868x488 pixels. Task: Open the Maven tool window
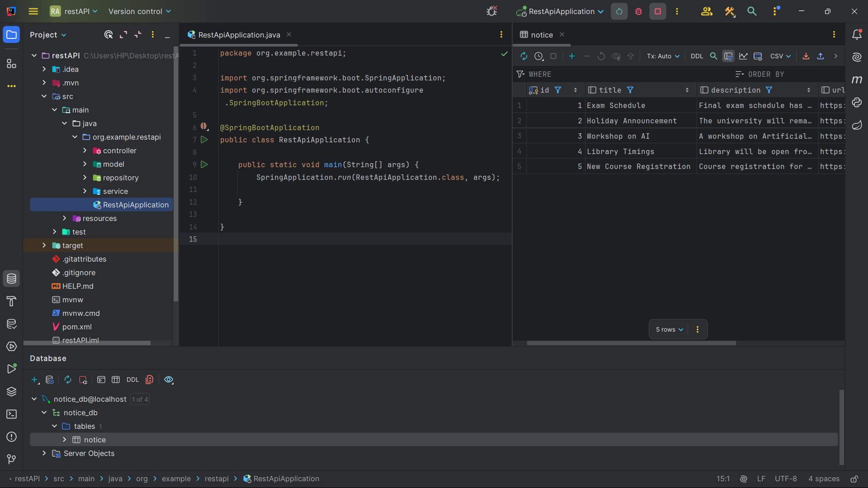(x=857, y=80)
